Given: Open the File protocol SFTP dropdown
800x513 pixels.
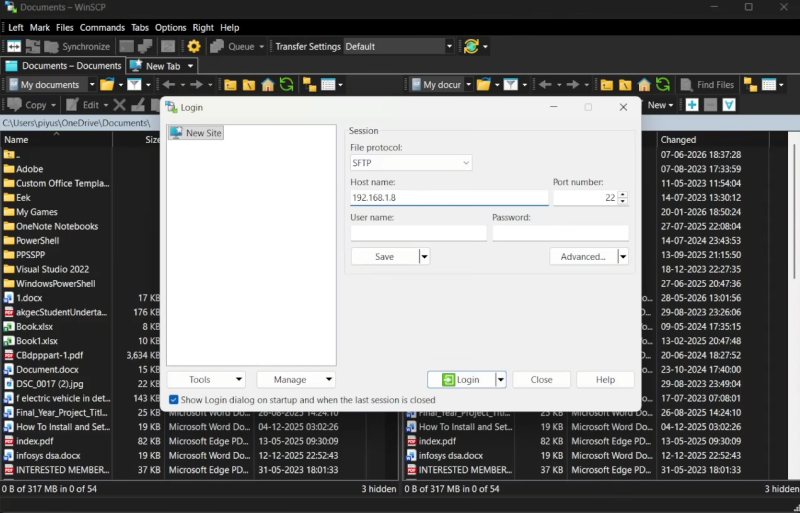Looking at the screenshot, I should 411,163.
